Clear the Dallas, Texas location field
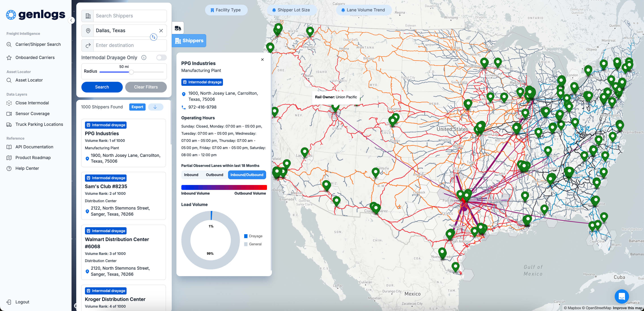The height and width of the screenshot is (311, 644). (x=161, y=30)
